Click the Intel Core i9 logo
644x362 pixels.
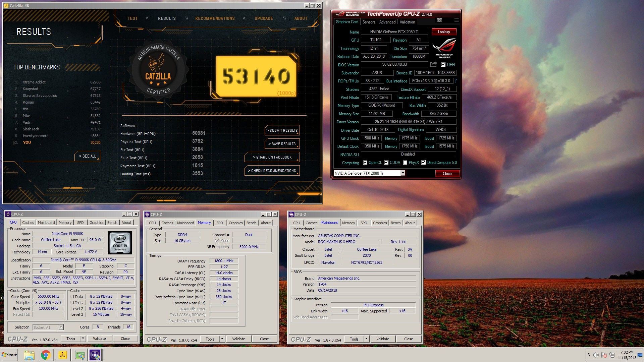tap(120, 242)
